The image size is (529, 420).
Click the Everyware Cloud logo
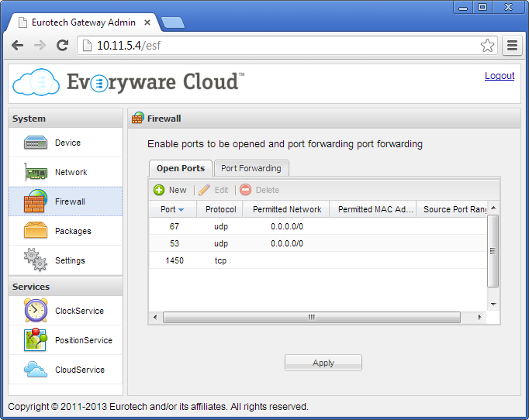[x=128, y=82]
